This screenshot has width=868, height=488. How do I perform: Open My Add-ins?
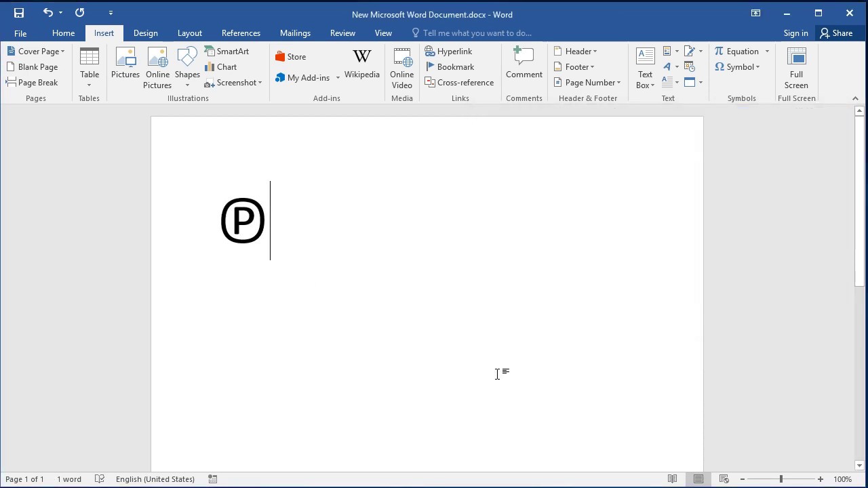point(302,78)
